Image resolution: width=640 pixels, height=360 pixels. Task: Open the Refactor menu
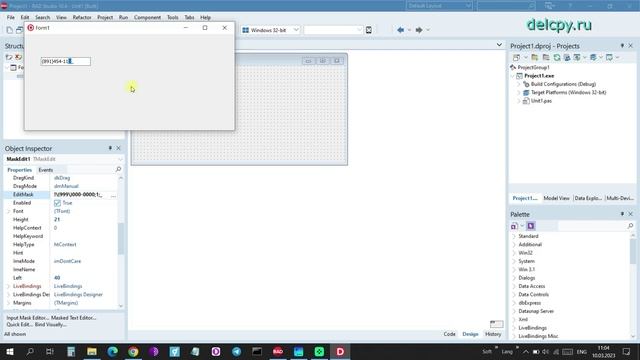click(x=82, y=18)
